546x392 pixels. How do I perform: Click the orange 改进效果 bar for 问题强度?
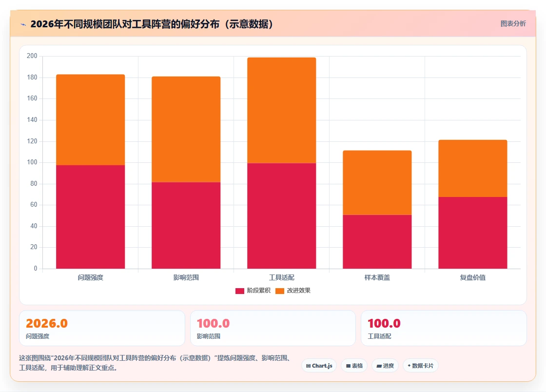(91, 120)
